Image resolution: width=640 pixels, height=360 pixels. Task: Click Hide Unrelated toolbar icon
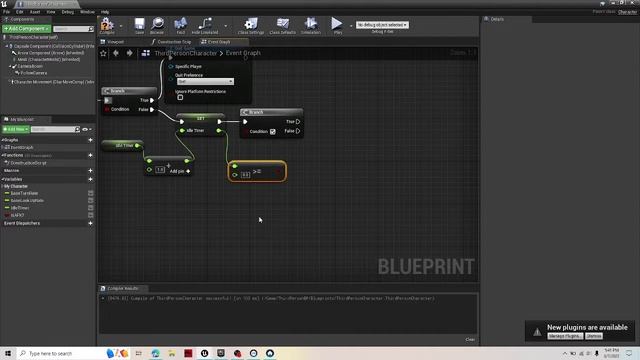(x=205, y=25)
